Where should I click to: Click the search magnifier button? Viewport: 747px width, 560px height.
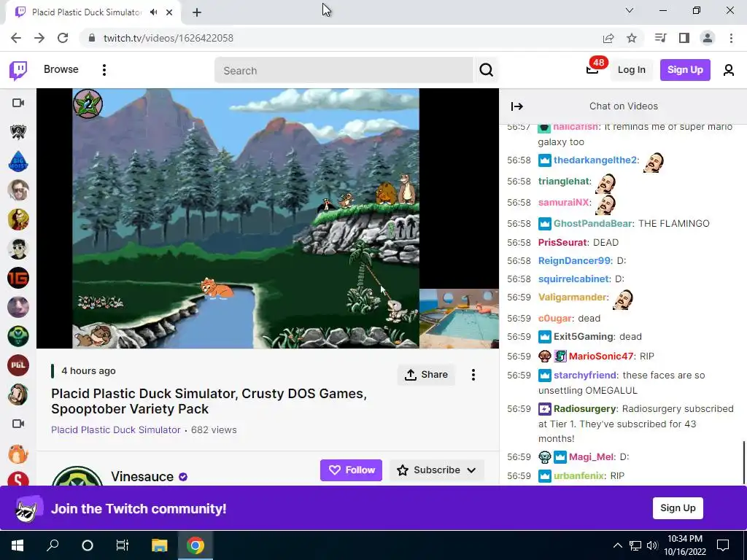tap(486, 71)
